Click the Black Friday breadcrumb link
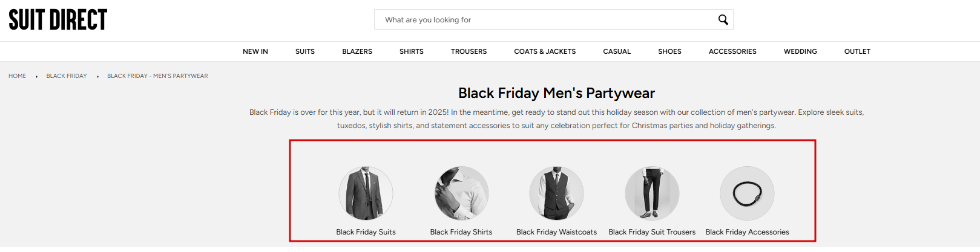980x252 pixels. coord(67,76)
